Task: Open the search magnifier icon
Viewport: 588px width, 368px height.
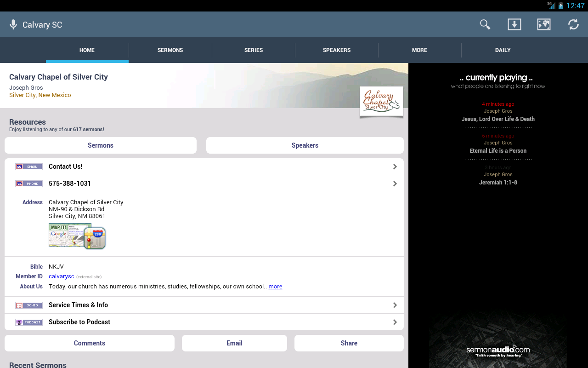Action: point(485,24)
